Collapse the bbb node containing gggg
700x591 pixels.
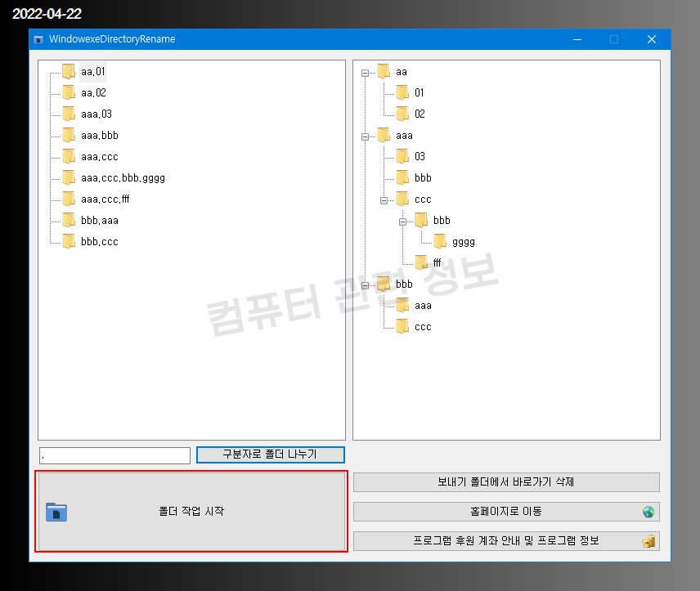pos(402,222)
